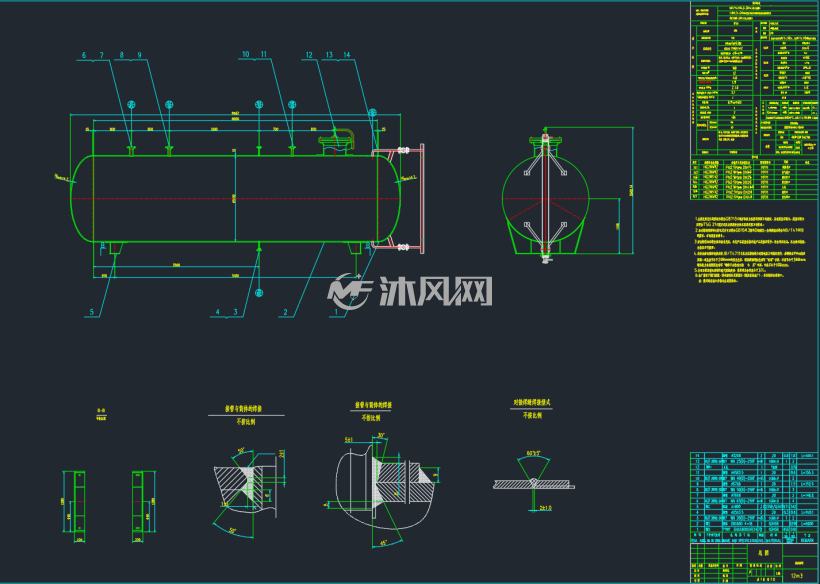
Task: Click the 对接焊缝焊接接头 detail title
Action: [531, 403]
